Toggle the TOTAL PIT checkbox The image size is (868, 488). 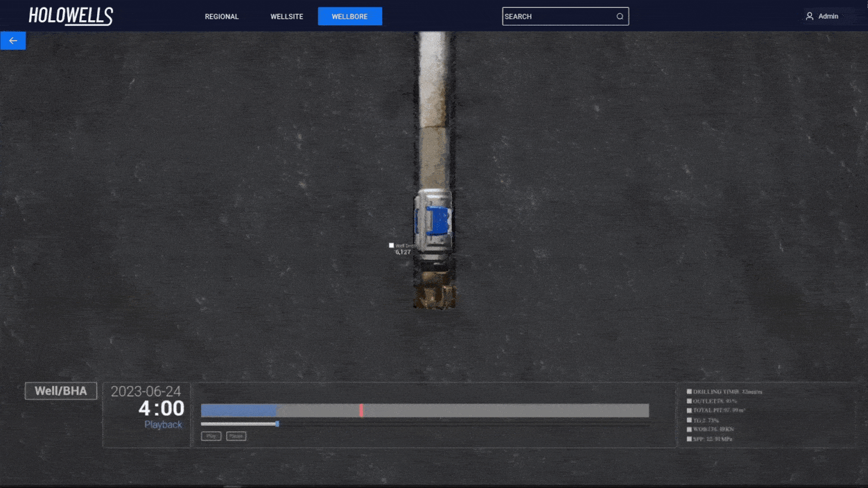click(689, 411)
